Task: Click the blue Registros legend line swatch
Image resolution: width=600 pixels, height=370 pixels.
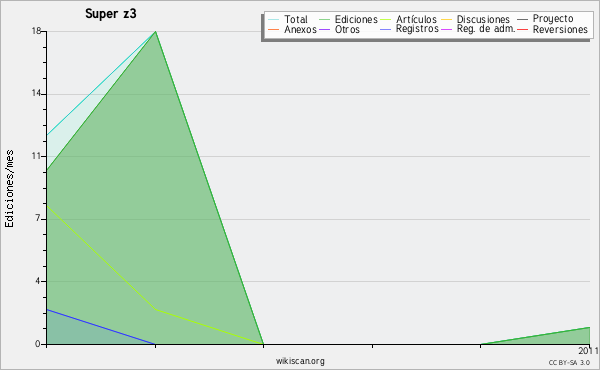Action: pyautogui.click(x=385, y=29)
